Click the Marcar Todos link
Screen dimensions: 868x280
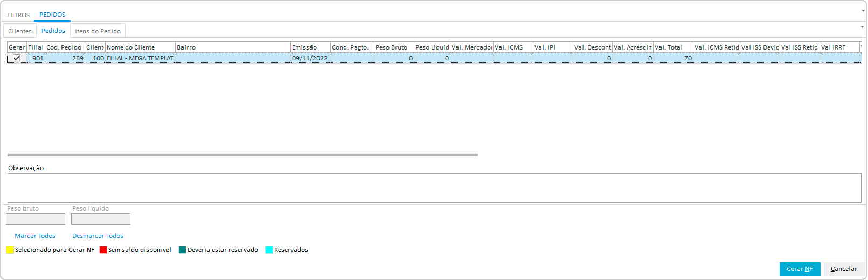pos(35,236)
